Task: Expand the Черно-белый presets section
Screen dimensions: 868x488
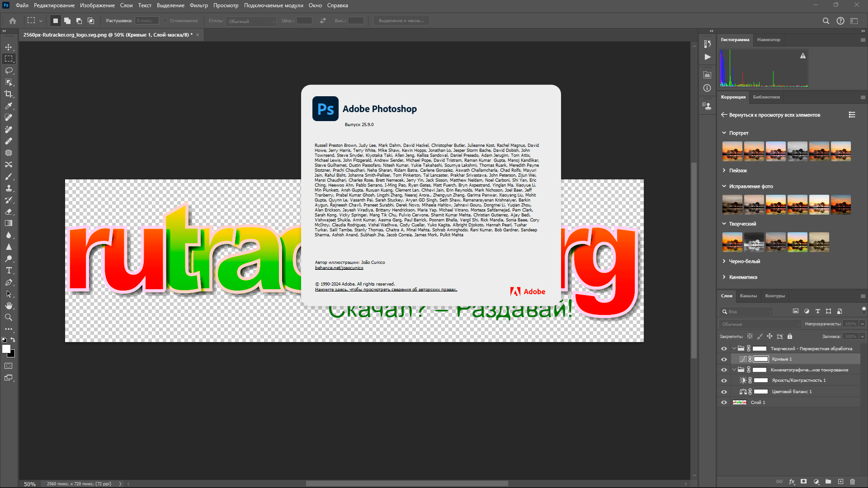Action: tap(724, 261)
